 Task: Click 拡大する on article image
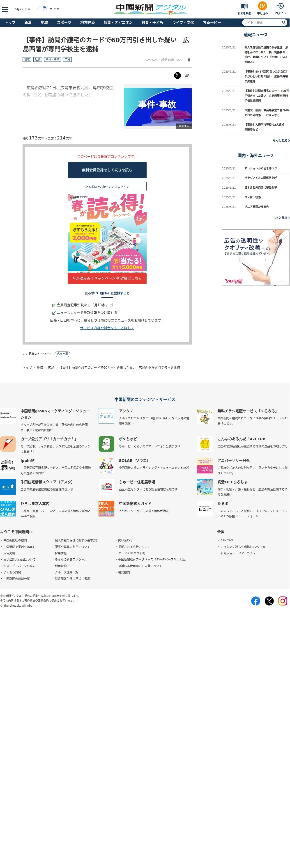coord(184,126)
